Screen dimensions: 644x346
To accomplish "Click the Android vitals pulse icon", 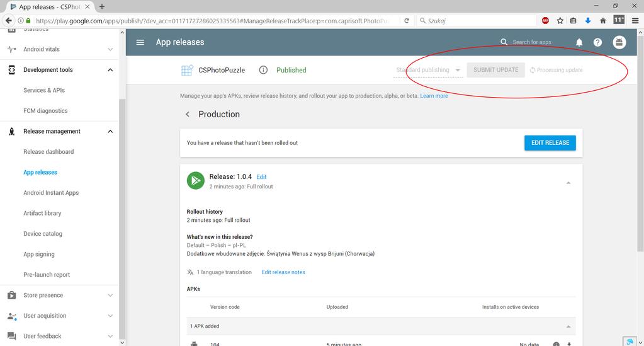I will (x=12, y=49).
